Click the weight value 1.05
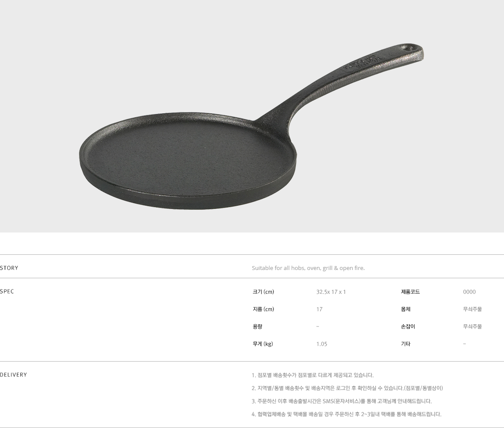The height and width of the screenshot is (428, 504). point(322,344)
